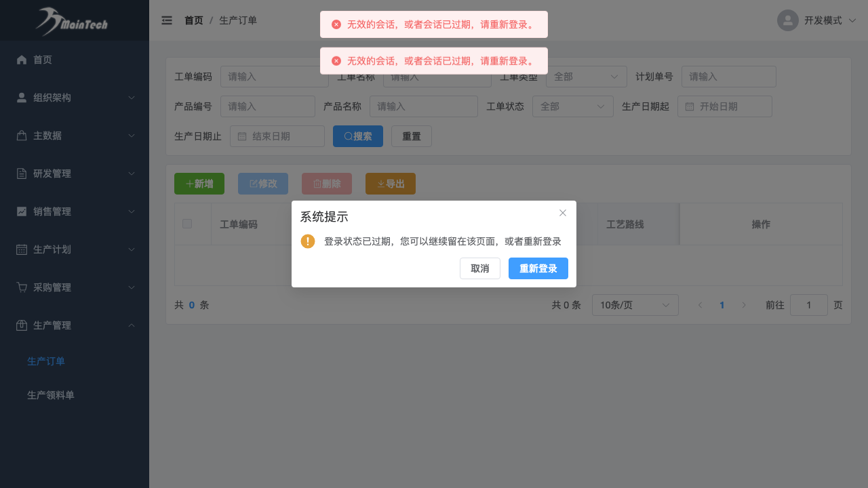Open the 10条/页 page size dropdown
The image size is (868, 488).
pyautogui.click(x=635, y=305)
